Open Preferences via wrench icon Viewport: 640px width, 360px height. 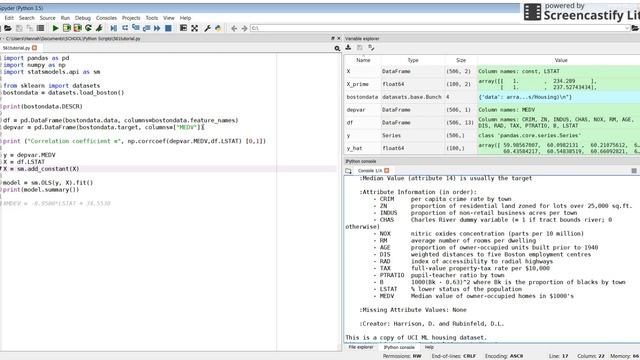(207, 28)
